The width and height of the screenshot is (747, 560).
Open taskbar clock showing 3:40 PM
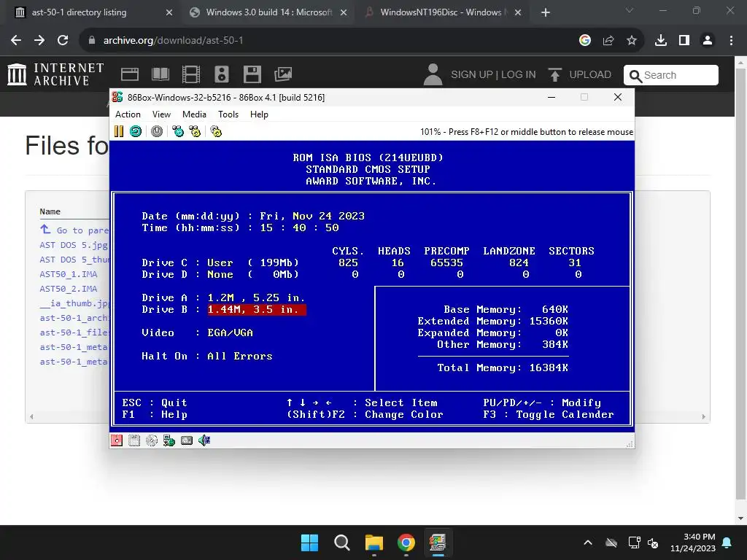click(693, 542)
